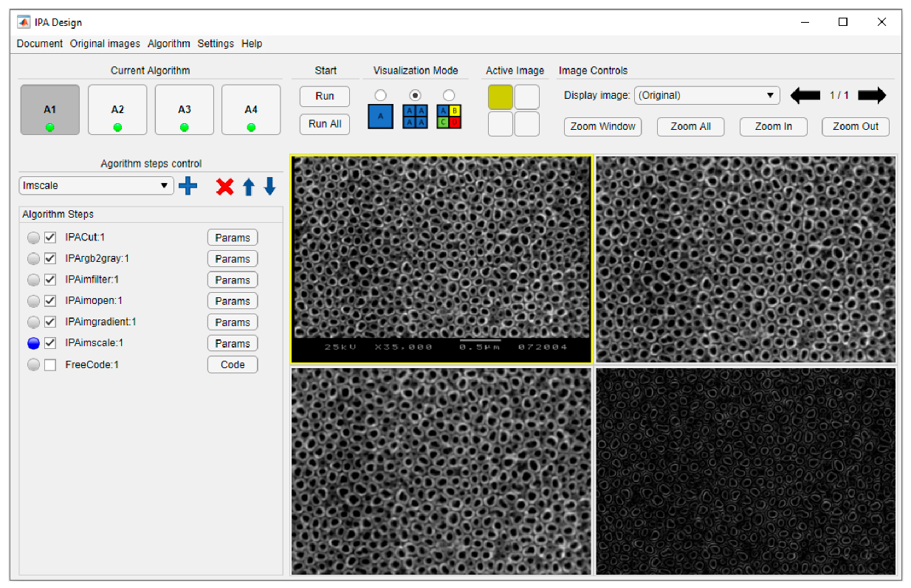Select the single-image 'A' visualization icon
911x588 pixels.
pos(380,117)
